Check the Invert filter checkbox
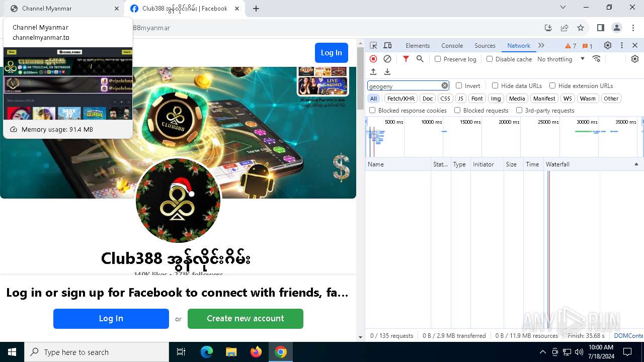The width and height of the screenshot is (644, 362). (459, 85)
